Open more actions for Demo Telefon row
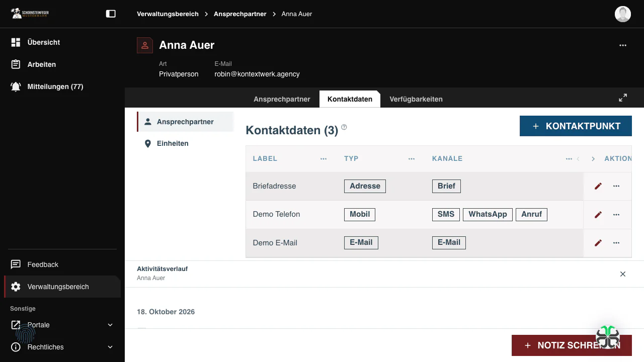This screenshot has width=644, height=362. (616, 214)
